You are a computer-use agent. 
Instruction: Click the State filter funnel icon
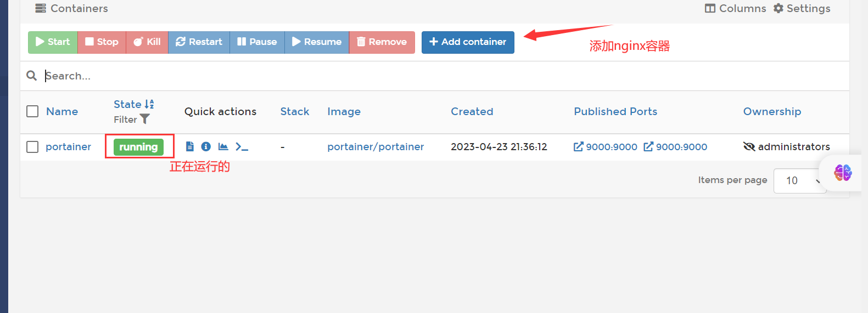point(145,119)
